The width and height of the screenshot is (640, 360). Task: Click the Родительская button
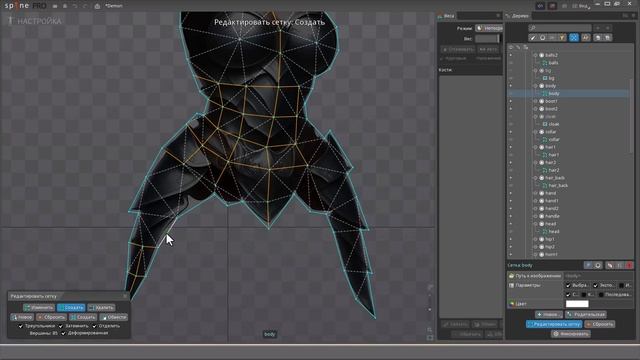[586, 315]
